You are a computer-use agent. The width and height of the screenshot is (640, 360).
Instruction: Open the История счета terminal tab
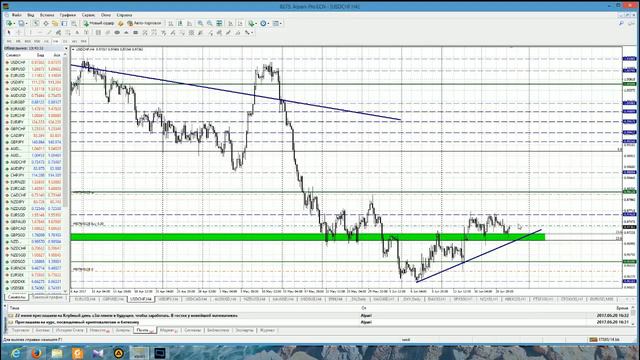pyautogui.click(x=69, y=330)
